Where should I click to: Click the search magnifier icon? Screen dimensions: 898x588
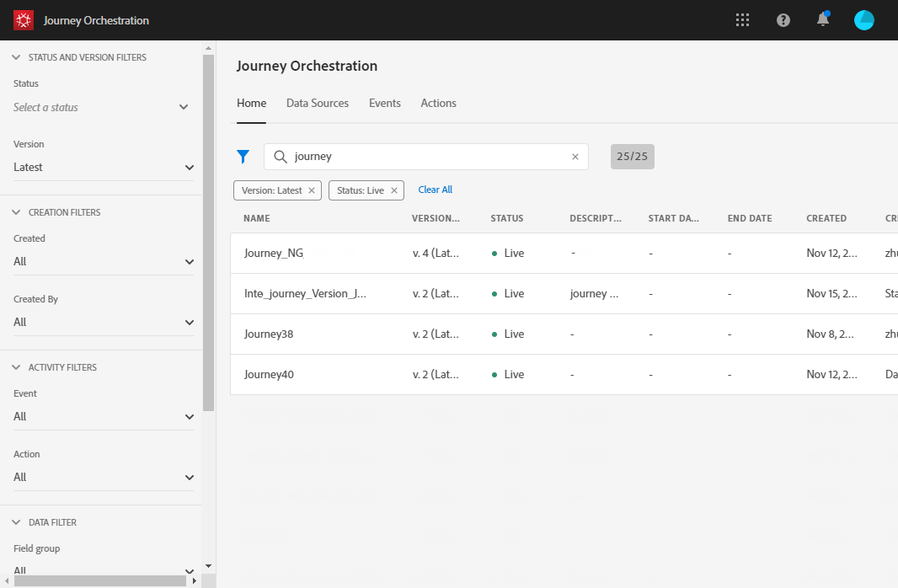pos(278,157)
